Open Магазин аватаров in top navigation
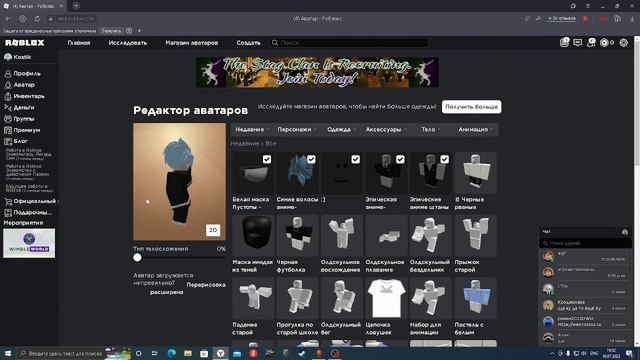Screen dimensions: 640x360 coord(192,43)
